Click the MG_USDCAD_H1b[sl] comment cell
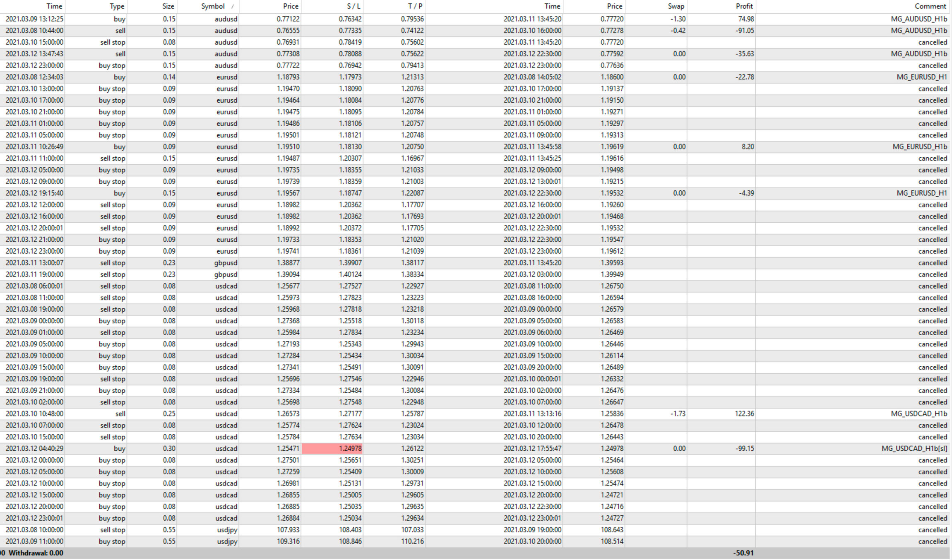952x560 pixels. [914, 449]
